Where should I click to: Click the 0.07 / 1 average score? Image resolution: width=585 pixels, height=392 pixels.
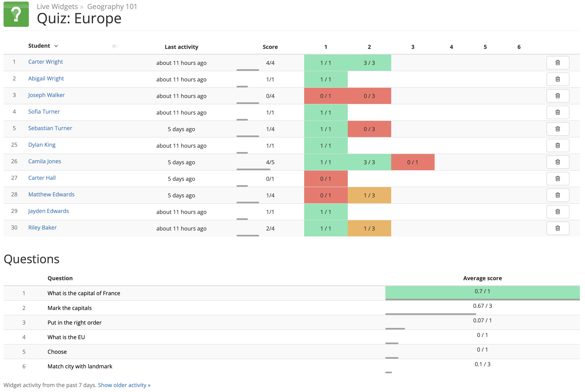click(x=482, y=320)
